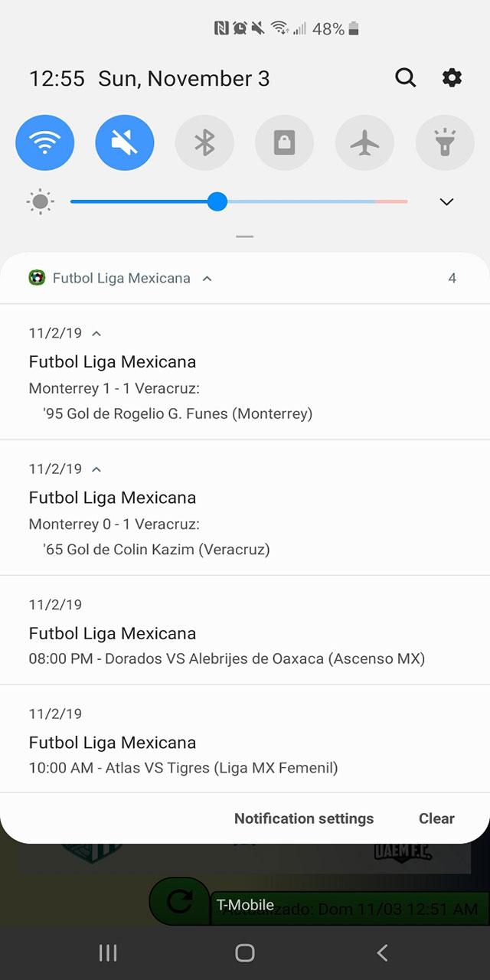
Task: Toggle Wi-Fi off
Action: 44,142
